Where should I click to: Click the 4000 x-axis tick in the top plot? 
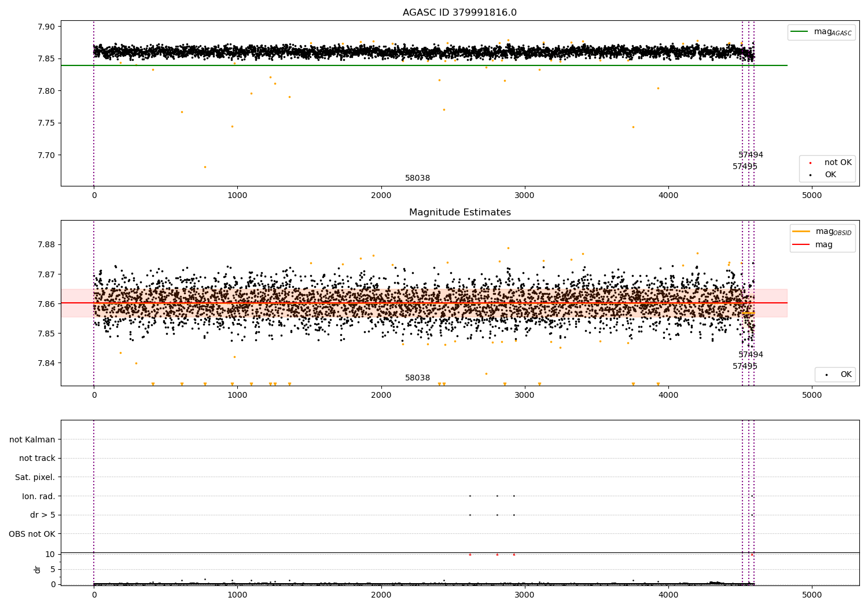(668, 196)
